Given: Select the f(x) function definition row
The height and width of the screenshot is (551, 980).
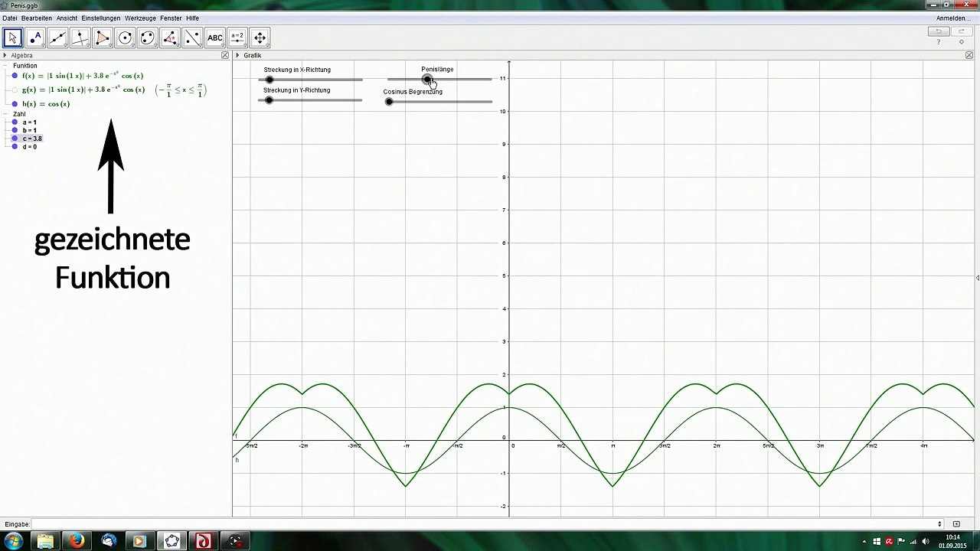Looking at the screenshot, I should point(83,76).
